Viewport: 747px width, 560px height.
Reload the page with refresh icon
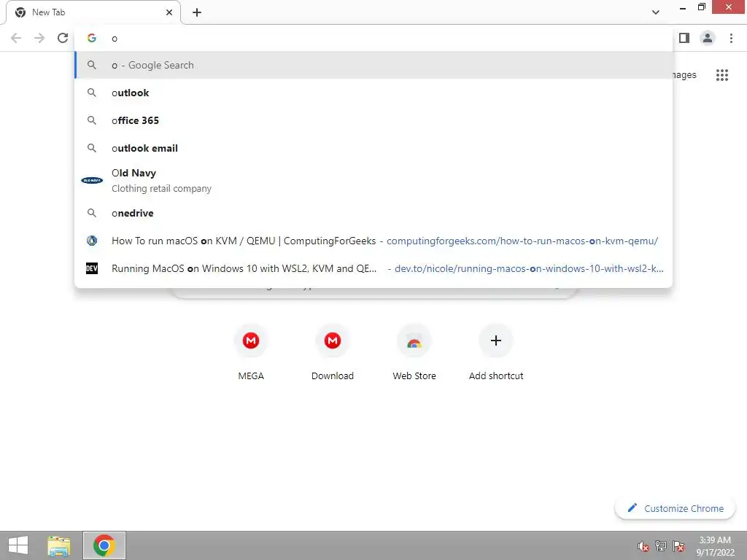pyautogui.click(x=63, y=38)
